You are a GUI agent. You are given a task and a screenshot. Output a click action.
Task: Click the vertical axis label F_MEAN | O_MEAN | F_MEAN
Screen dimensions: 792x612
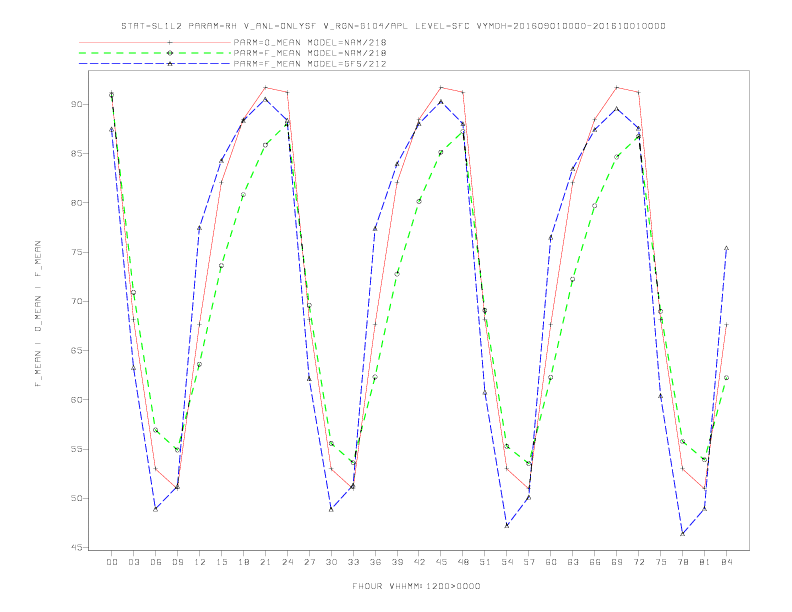(38, 314)
